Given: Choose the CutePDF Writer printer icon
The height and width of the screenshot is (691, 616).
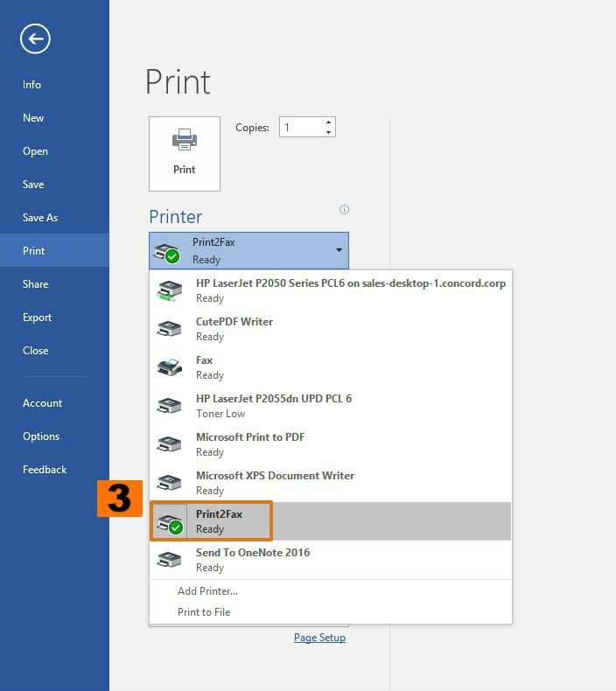Looking at the screenshot, I should tap(169, 329).
